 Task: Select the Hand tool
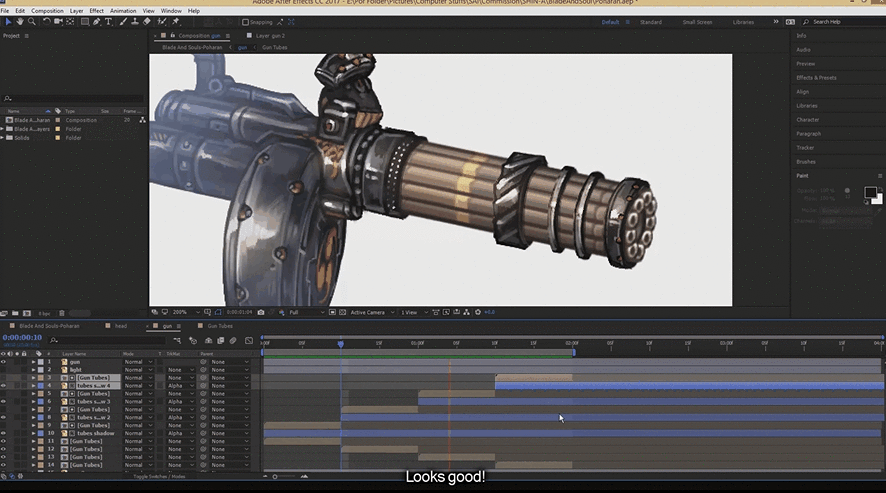tap(20, 21)
